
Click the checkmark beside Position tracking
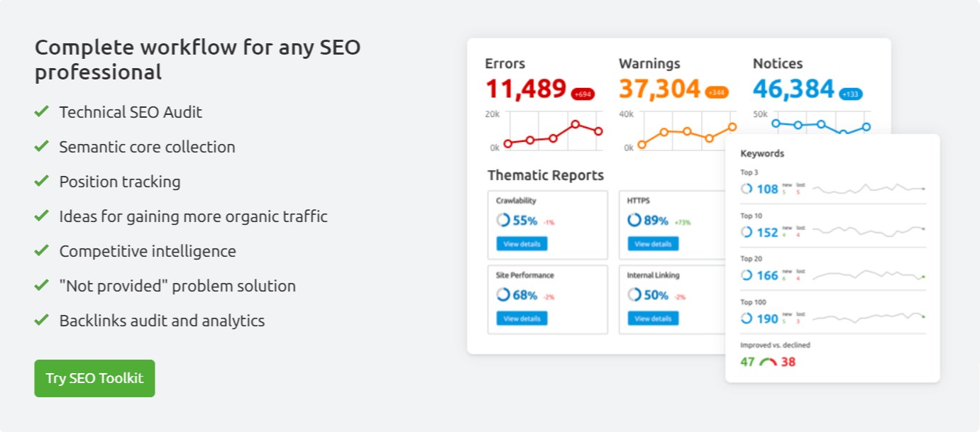point(41,181)
